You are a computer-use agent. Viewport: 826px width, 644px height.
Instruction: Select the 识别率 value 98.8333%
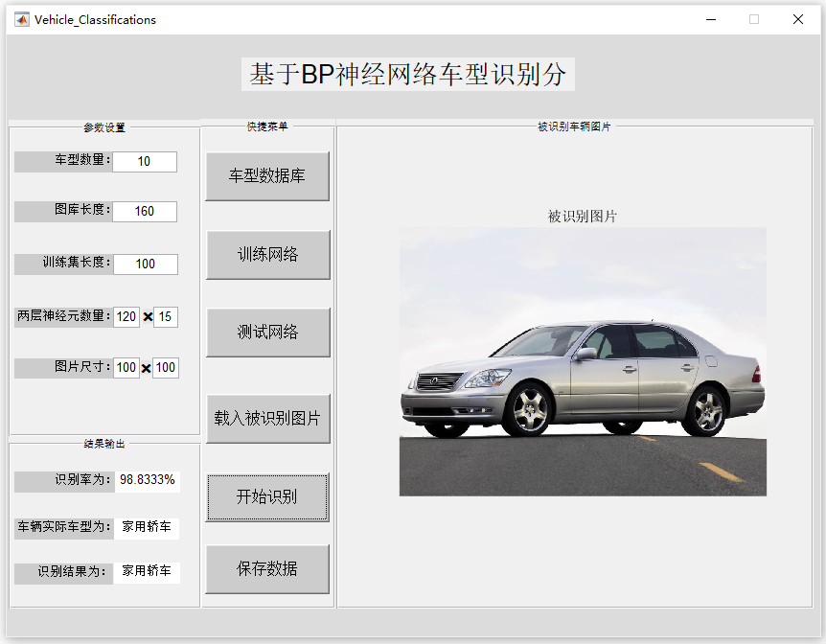[x=147, y=480]
